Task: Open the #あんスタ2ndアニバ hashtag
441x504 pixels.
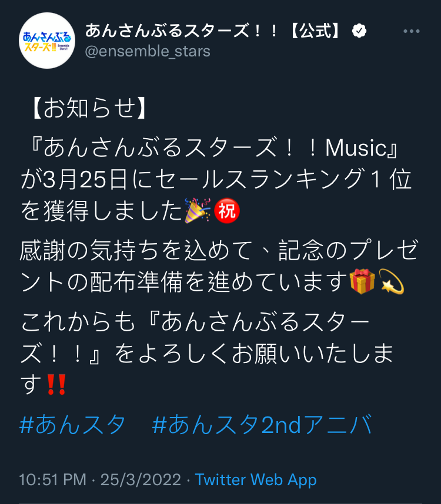Action: click(x=262, y=425)
